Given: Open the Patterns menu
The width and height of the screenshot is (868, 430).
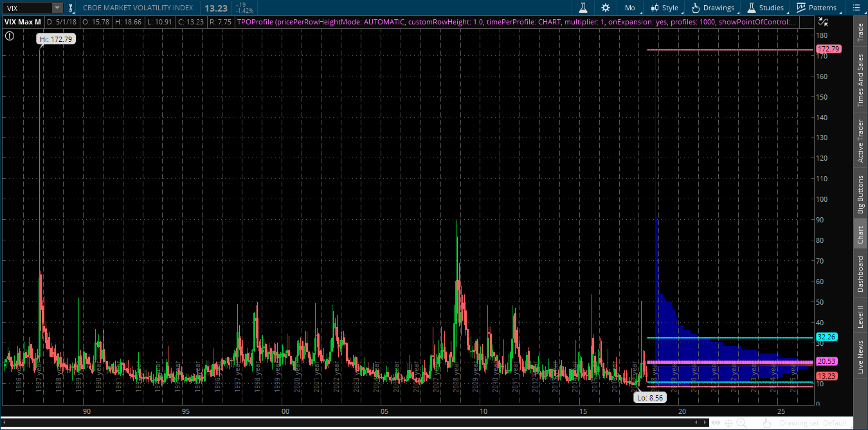Looking at the screenshot, I should (816, 8).
